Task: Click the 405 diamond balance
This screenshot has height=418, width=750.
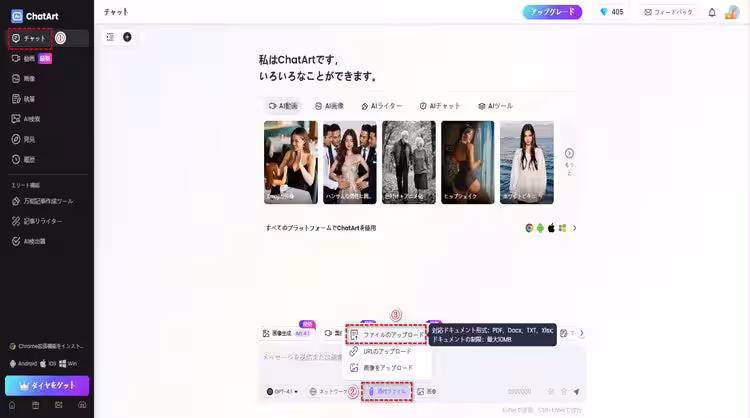Action: (611, 12)
